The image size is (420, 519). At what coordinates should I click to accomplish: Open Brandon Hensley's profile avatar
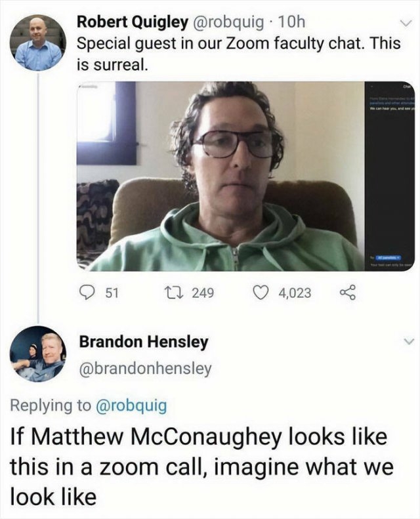[x=39, y=354]
